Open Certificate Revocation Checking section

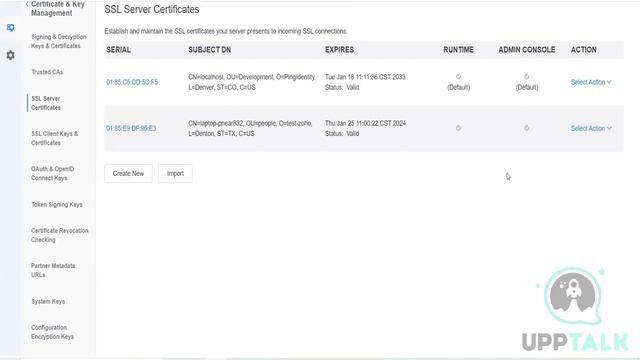pyautogui.click(x=60, y=235)
